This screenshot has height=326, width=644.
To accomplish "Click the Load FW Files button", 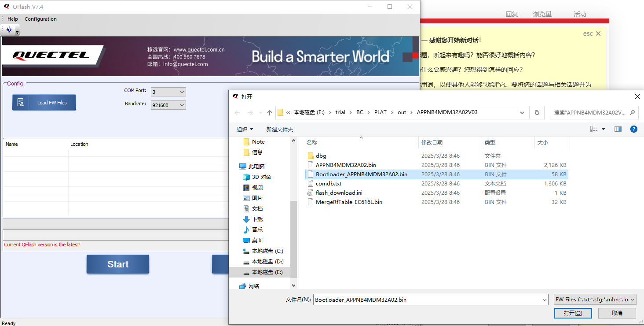I will tap(44, 103).
